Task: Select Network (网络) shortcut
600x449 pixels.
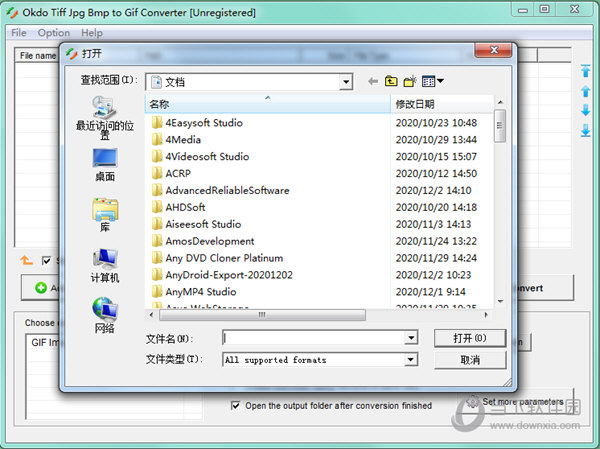Action: [105, 315]
